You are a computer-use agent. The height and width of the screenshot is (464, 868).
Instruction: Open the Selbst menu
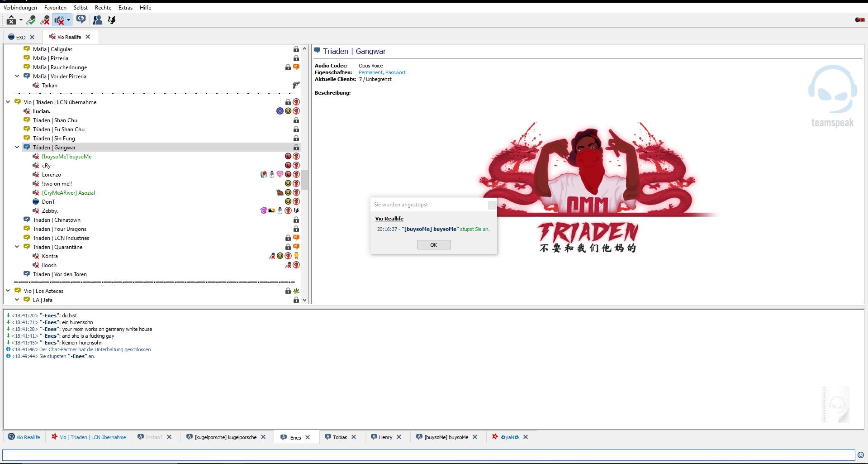(x=81, y=8)
